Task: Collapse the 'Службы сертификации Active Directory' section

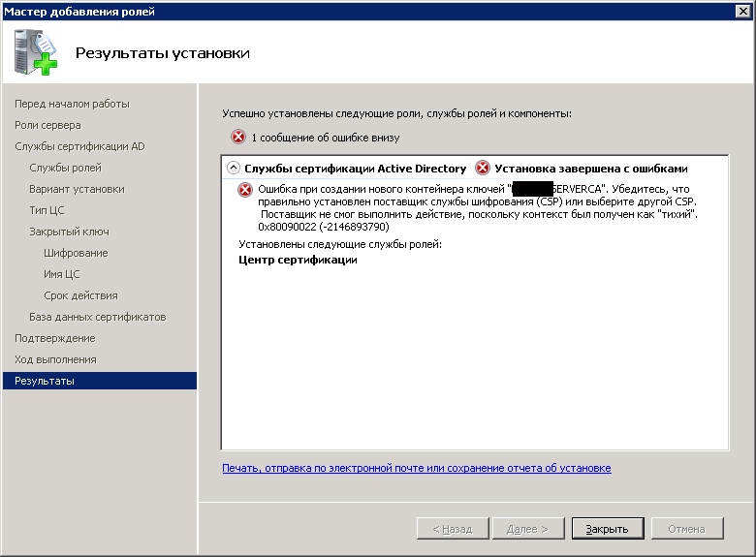Action: click(233, 168)
